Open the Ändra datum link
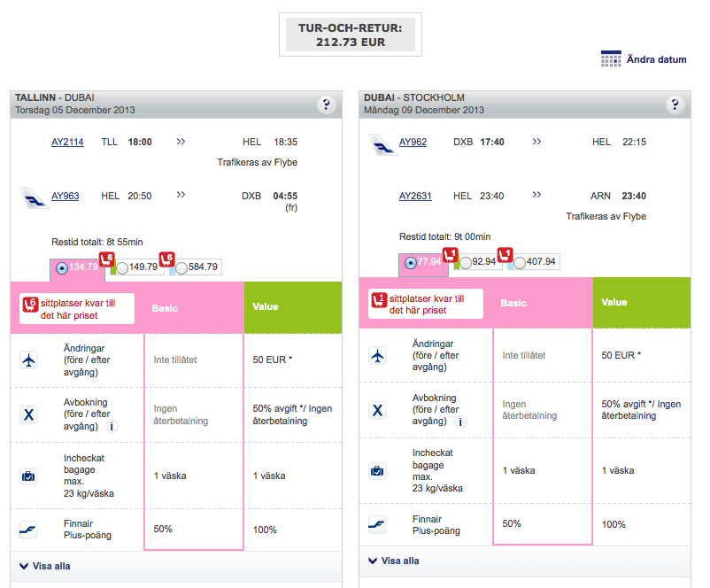Screen dimensions: 710x588 (x=656, y=59)
